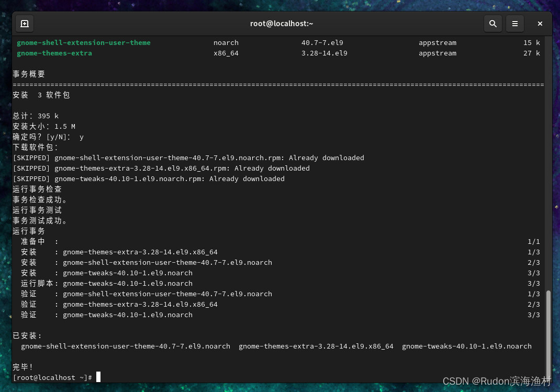
Task: Click the 完毕! completion line
Action: tap(22, 367)
